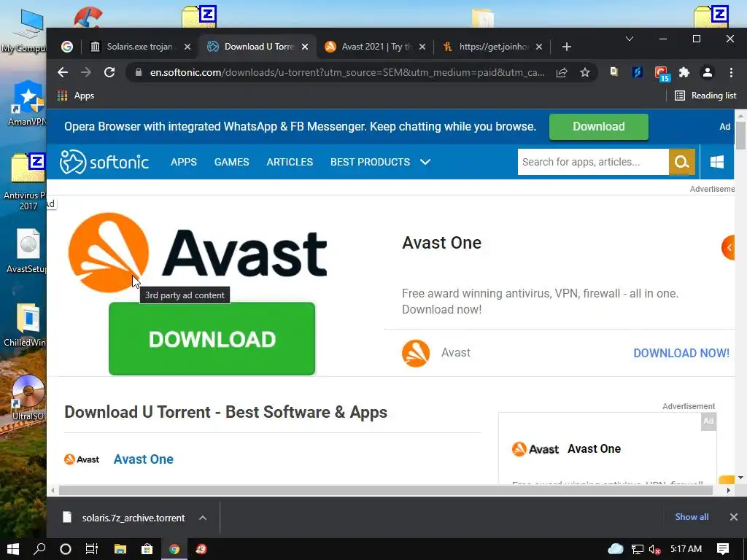Click the Softonic logo
The image size is (747, 560).
coord(104,162)
